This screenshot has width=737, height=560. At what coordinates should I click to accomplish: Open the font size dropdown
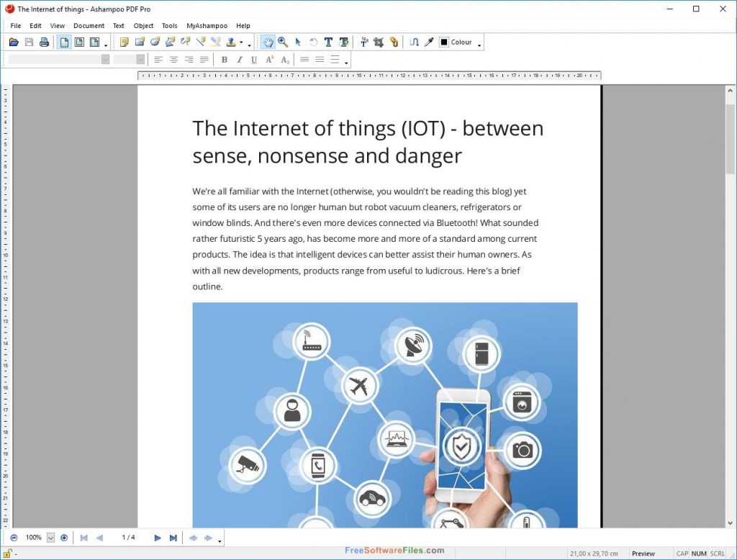click(x=140, y=60)
